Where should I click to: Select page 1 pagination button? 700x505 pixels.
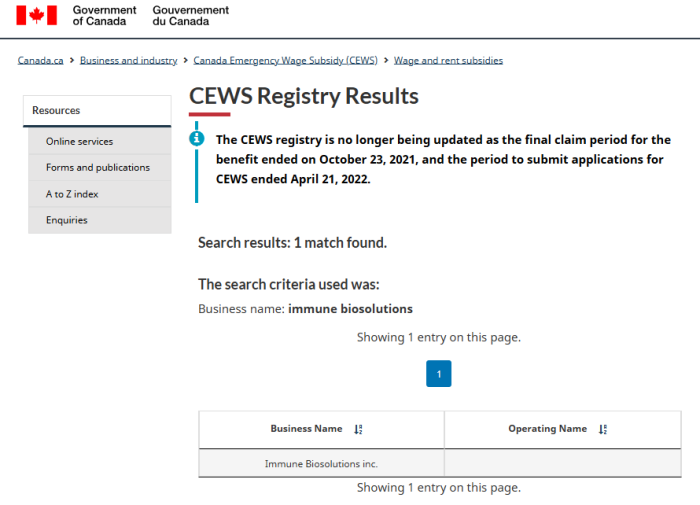[x=439, y=374]
